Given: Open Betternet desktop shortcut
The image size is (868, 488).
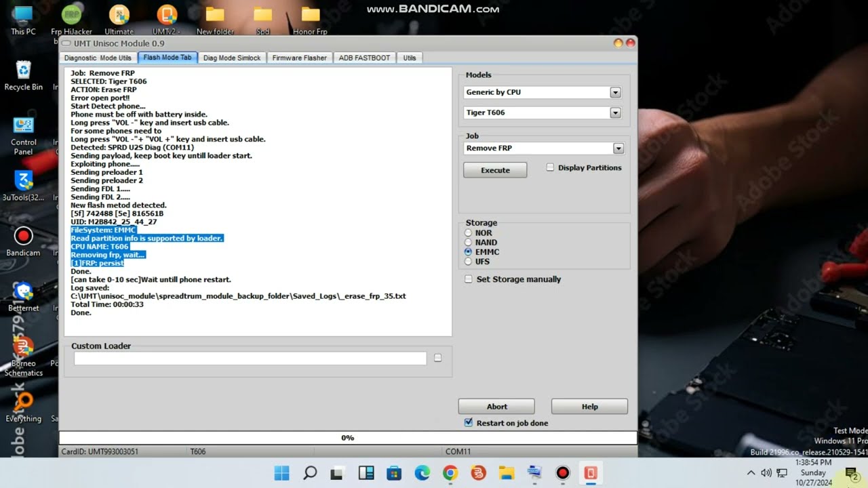Looking at the screenshot, I should tap(23, 297).
